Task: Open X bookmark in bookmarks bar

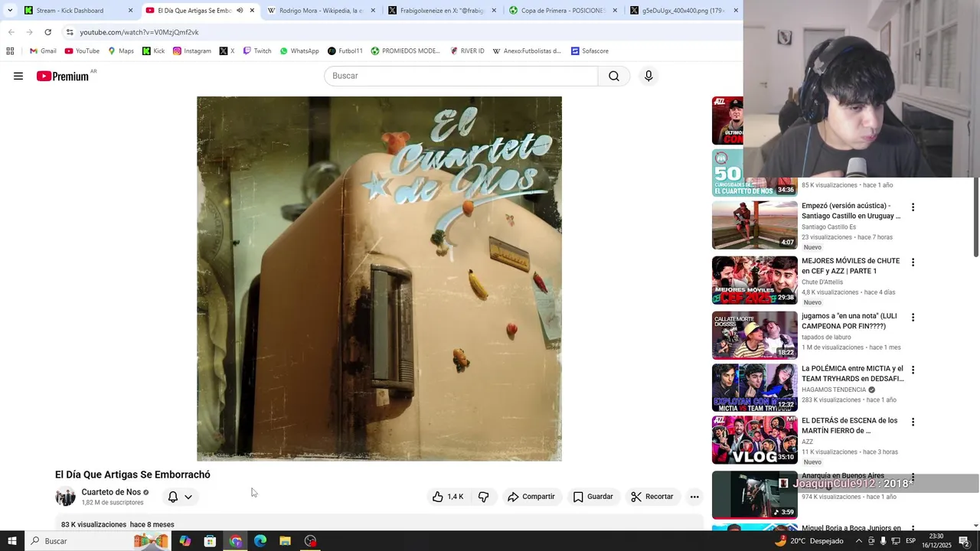Action: click(227, 51)
